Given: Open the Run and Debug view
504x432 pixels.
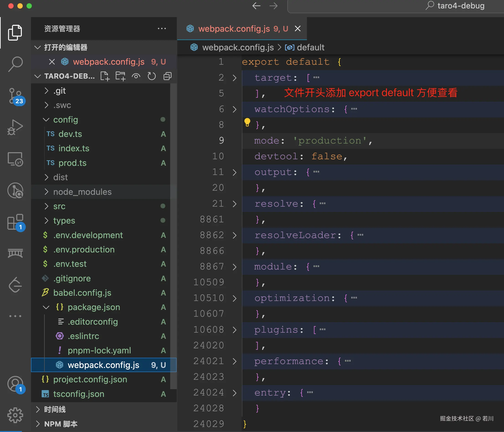Looking at the screenshot, I should point(15,127).
